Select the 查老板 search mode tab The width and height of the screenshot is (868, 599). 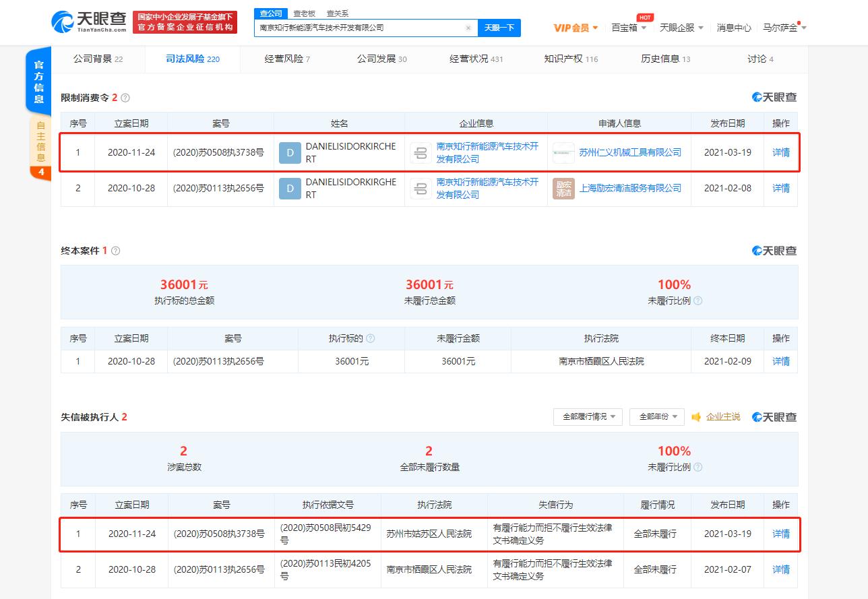pos(304,13)
